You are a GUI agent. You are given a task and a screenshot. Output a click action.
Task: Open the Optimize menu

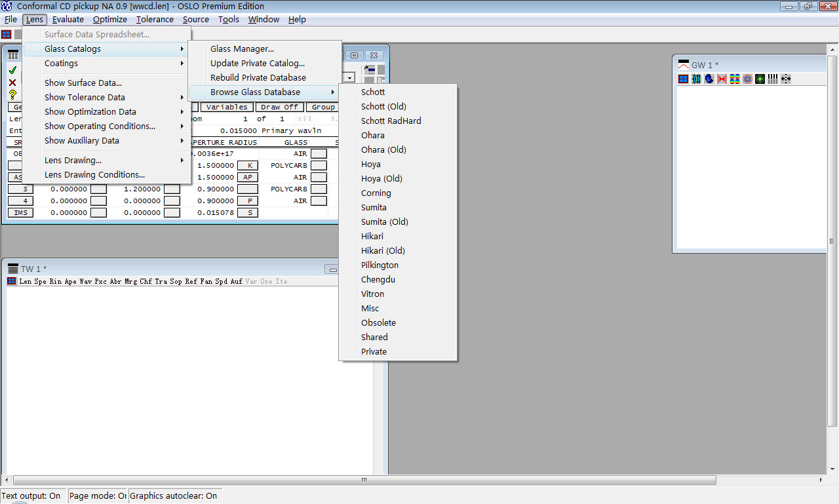[110, 20]
